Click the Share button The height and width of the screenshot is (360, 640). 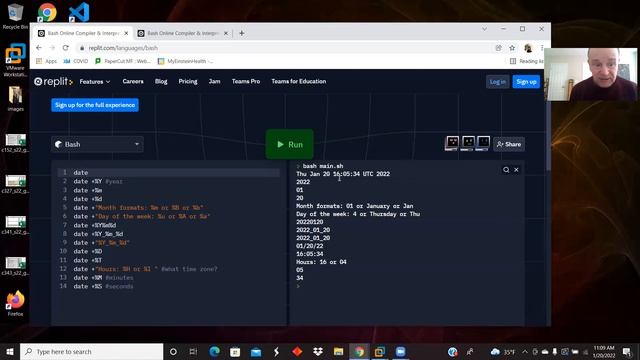tap(509, 144)
